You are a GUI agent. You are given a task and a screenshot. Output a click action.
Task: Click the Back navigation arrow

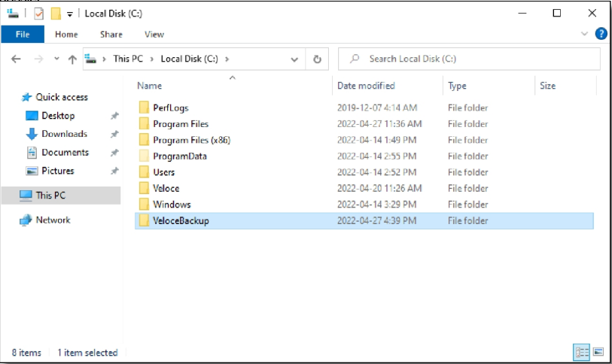[x=17, y=59]
